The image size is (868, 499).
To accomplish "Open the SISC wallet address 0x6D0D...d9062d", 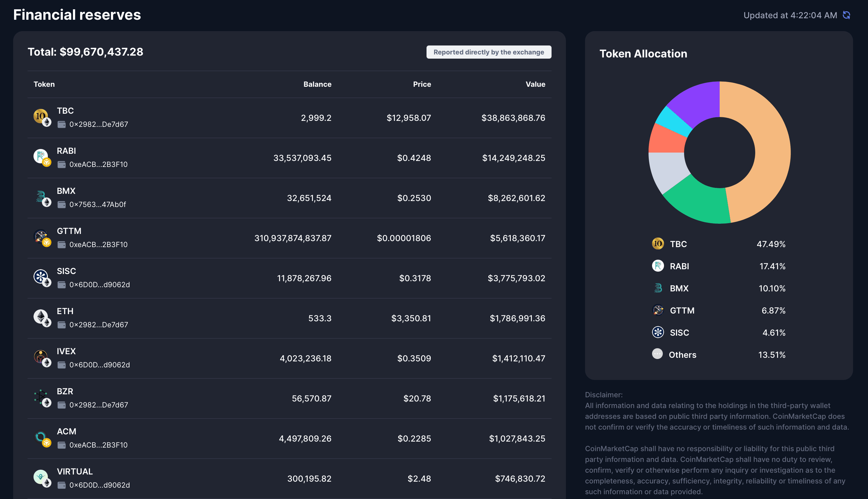I will point(99,285).
